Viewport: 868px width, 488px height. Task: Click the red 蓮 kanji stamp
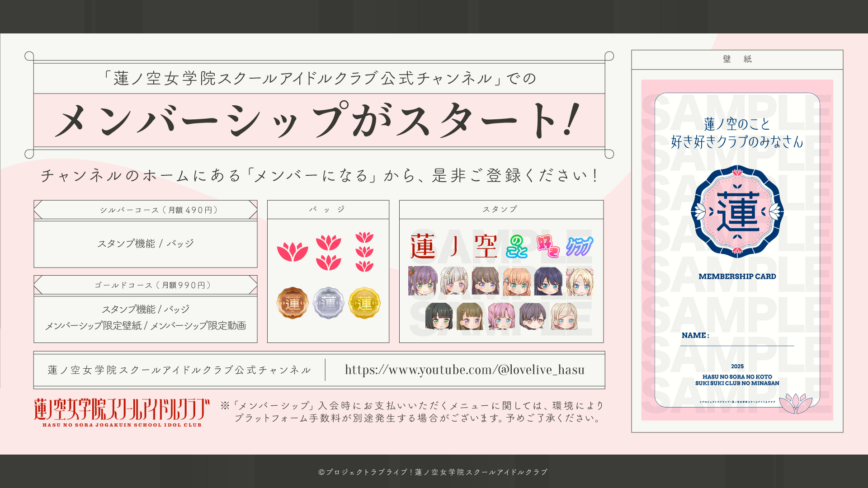[423, 246]
